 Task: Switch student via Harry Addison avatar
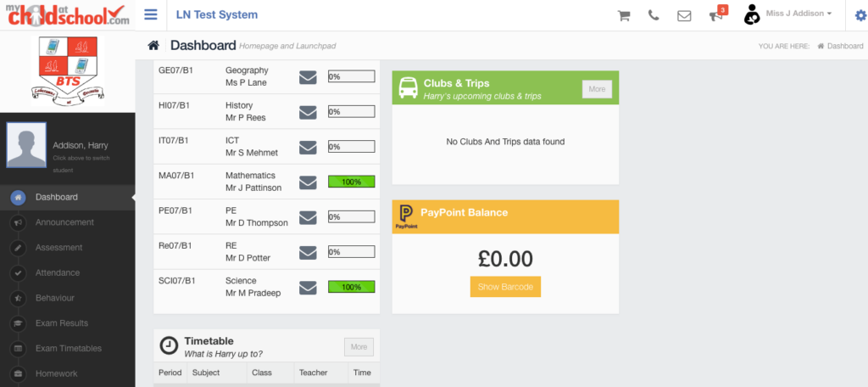point(26,145)
